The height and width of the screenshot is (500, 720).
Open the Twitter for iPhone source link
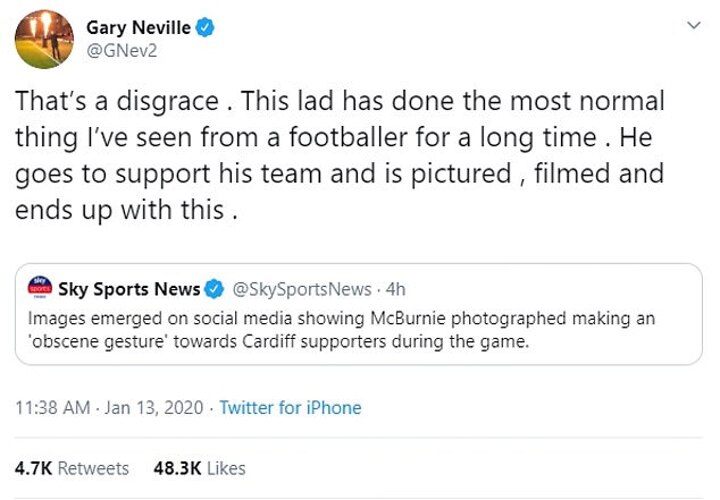[x=290, y=408]
